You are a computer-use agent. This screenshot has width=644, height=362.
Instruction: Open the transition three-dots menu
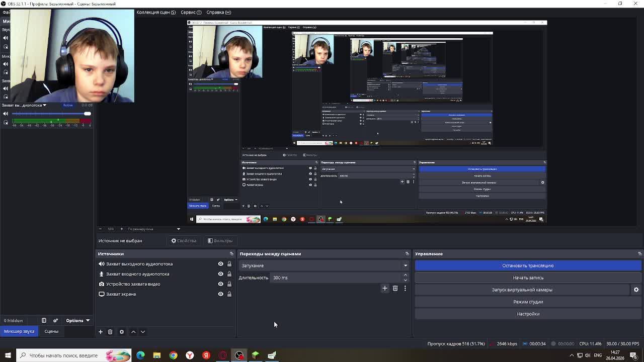coord(405,289)
